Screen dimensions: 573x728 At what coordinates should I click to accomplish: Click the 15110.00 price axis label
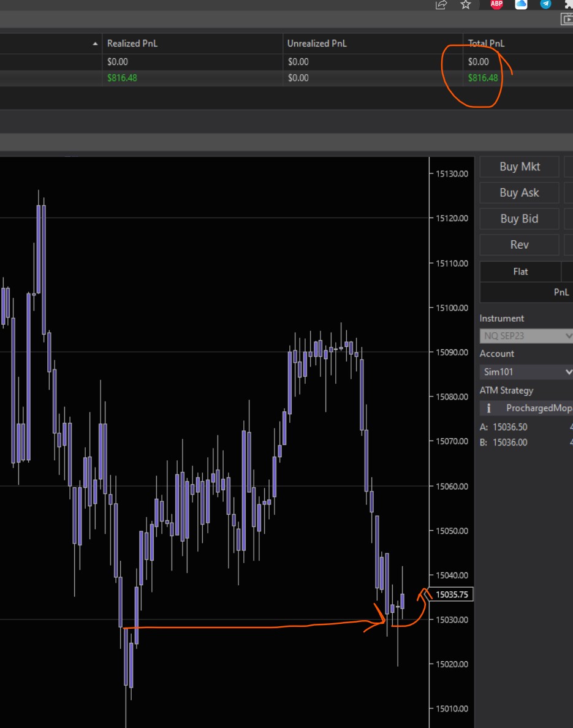point(452,264)
